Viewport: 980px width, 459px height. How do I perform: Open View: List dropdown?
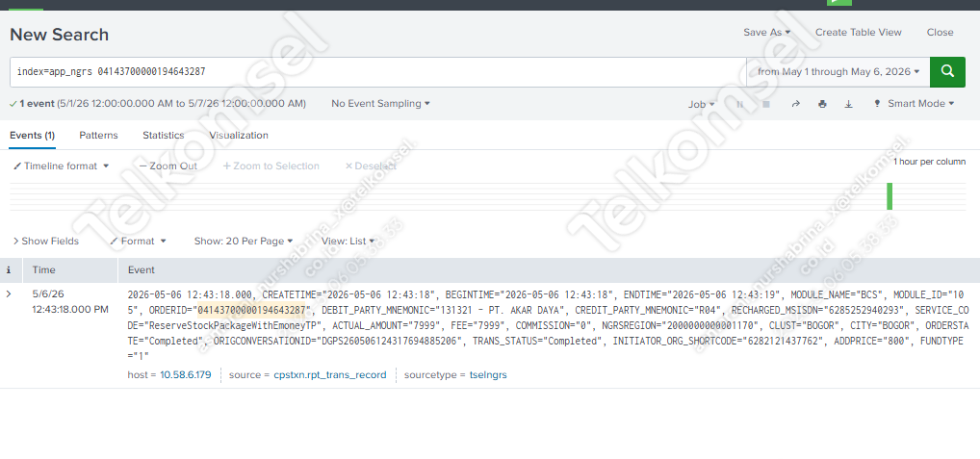click(x=348, y=242)
